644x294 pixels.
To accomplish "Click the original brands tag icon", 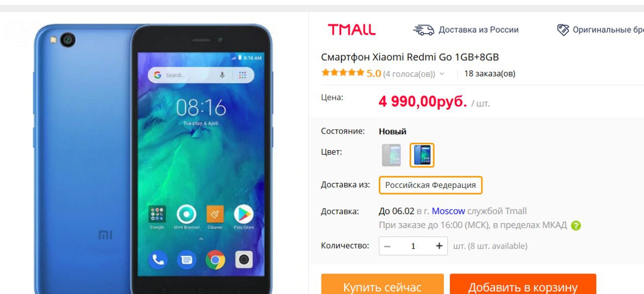I will 563,30.
